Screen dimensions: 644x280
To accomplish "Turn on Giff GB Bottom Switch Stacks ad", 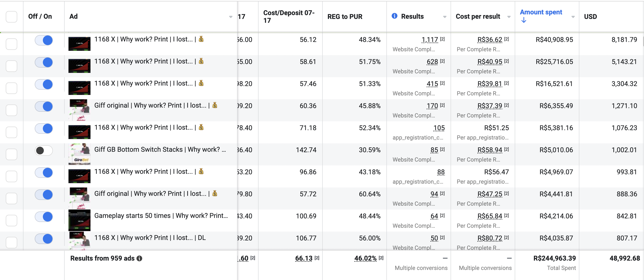I will pos(44,150).
